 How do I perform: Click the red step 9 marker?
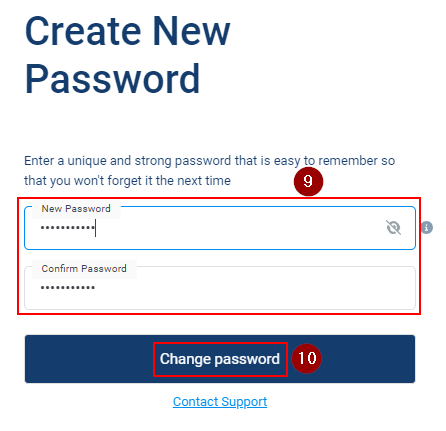[x=308, y=181]
